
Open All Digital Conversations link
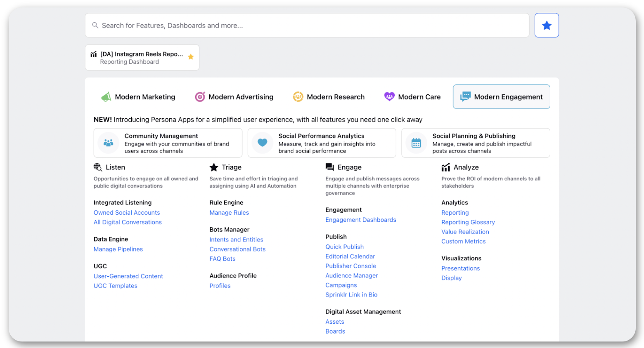128,222
